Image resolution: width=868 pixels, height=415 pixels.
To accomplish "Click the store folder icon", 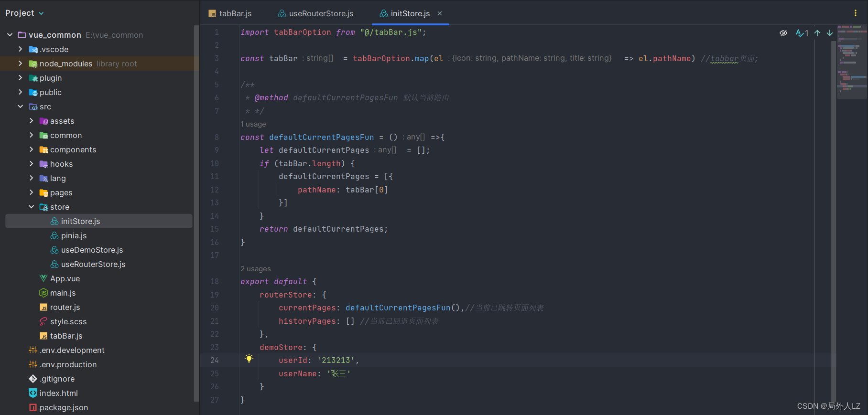I will [x=43, y=207].
